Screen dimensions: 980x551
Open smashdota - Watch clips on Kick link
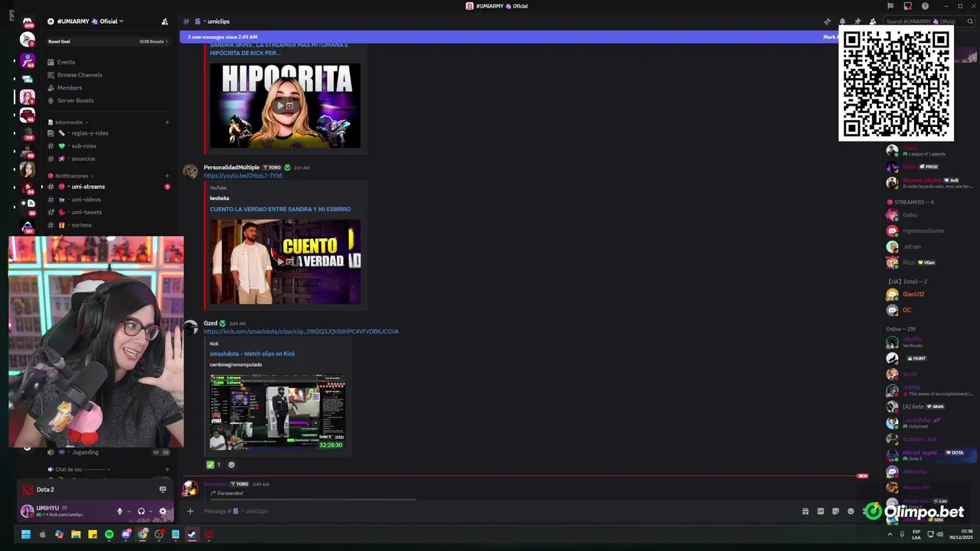tap(252, 354)
